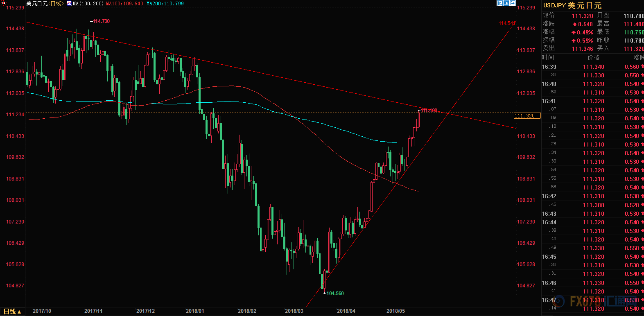
Task: Open the MA indicator chart icon
Action: (69, 3)
